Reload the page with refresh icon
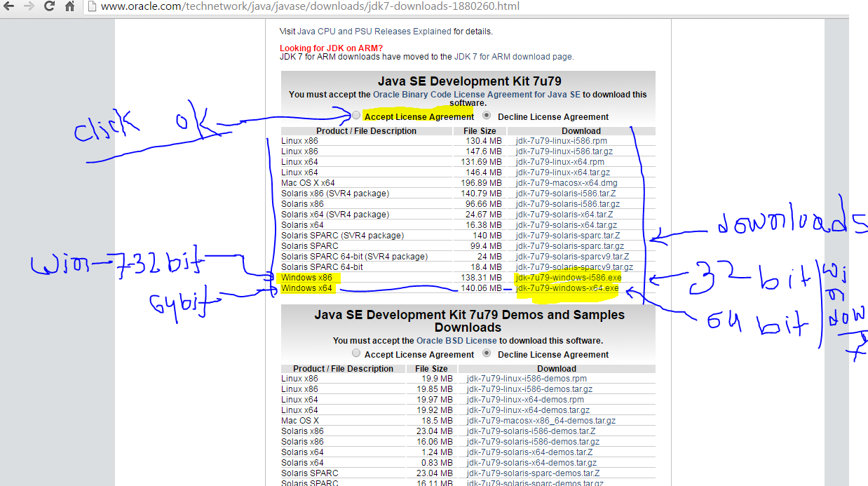Viewport: 868px width, 486px height. (x=49, y=6)
